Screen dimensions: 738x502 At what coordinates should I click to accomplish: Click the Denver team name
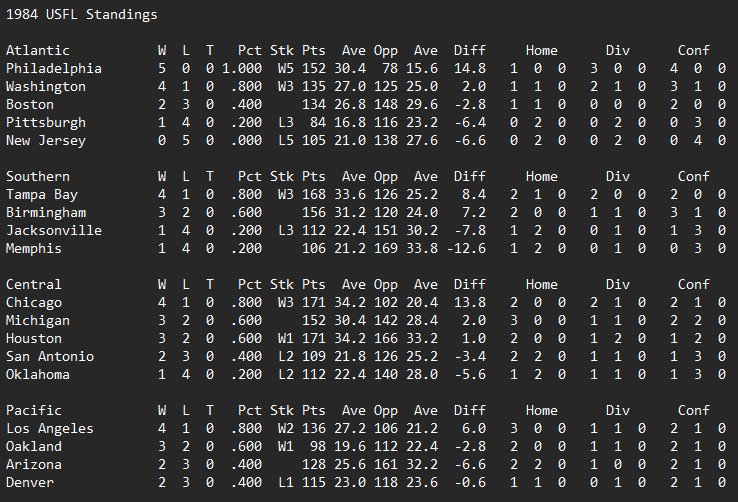pyautogui.click(x=30, y=483)
